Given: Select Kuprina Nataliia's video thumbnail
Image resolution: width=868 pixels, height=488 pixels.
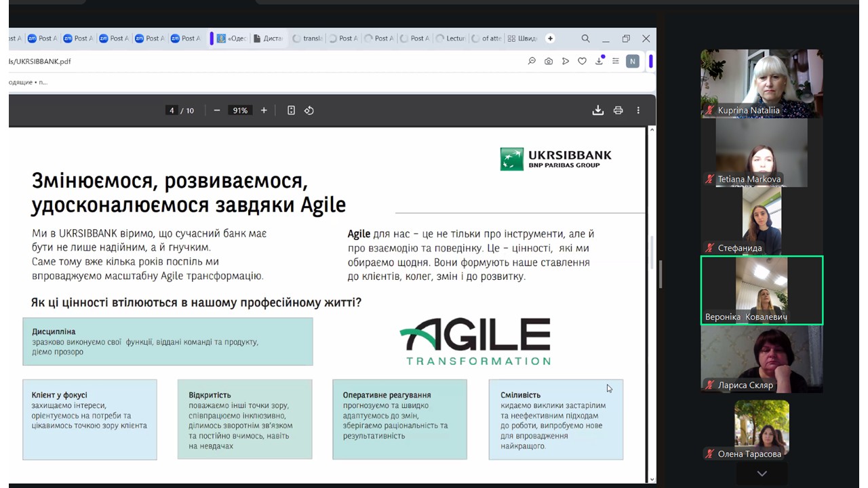Looking at the screenshot, I should pos(762,83).
